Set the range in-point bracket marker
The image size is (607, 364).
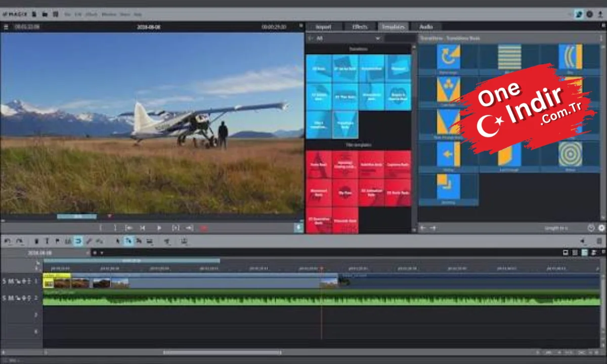pyautogui.click(x=101, y=228)
